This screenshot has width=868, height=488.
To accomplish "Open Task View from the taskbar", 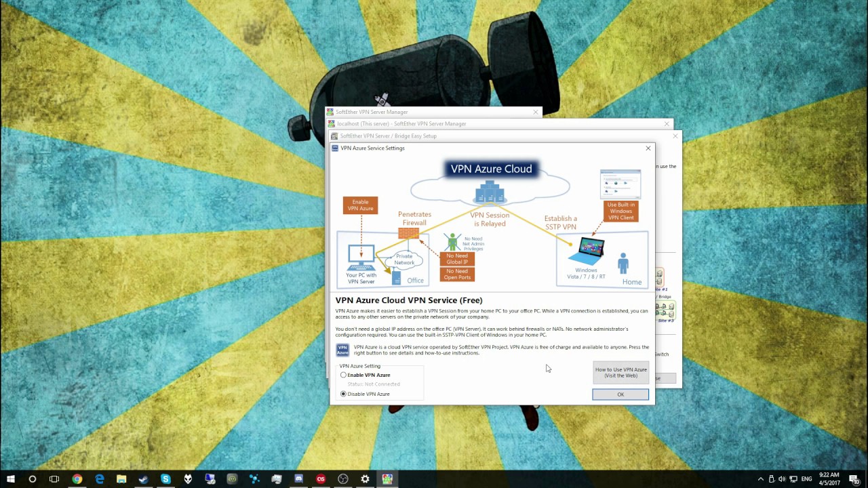I will coord(54,479).
